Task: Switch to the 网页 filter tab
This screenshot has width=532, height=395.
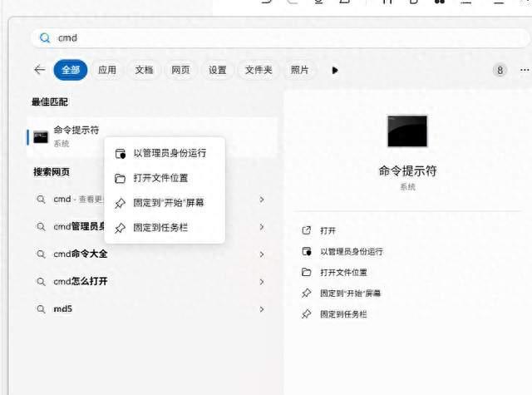Action: point(180,70)
